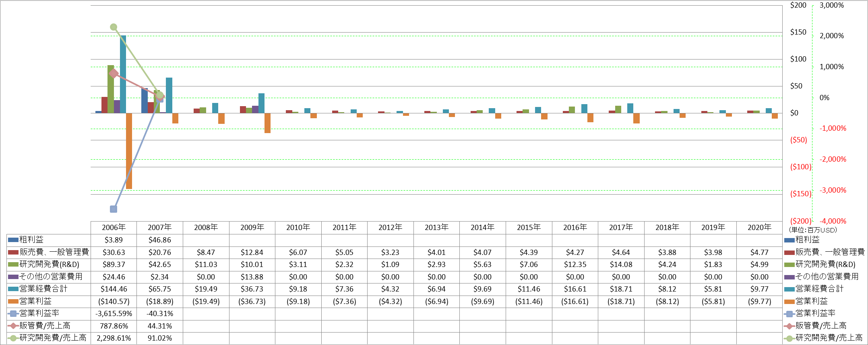This screenshot has height=345, width=868.
Task: Select the ($36.73) operating income cell for 2009
Action: [252, 301]
